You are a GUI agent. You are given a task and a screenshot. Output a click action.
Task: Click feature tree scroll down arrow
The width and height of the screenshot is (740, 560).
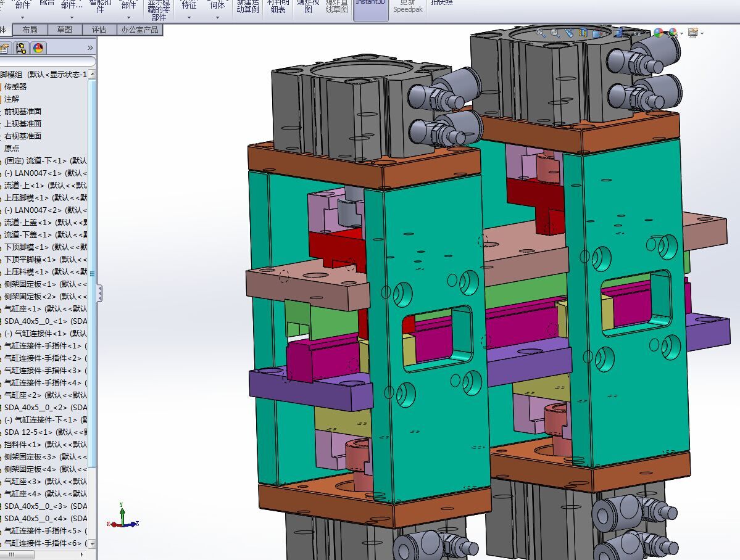pyautogui.click(x=93, y=543)
